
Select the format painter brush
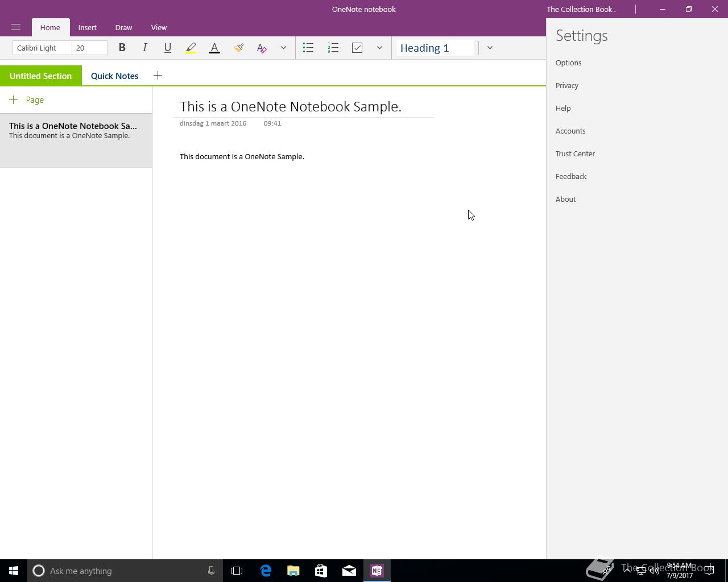pyautogui.click(x=238, y=48)
